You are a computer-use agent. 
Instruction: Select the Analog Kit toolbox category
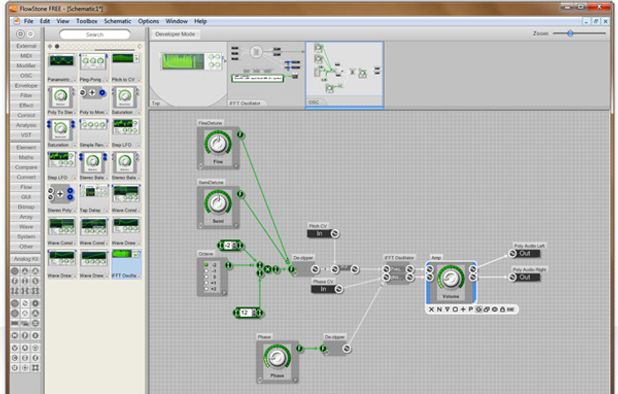[26, 259]
